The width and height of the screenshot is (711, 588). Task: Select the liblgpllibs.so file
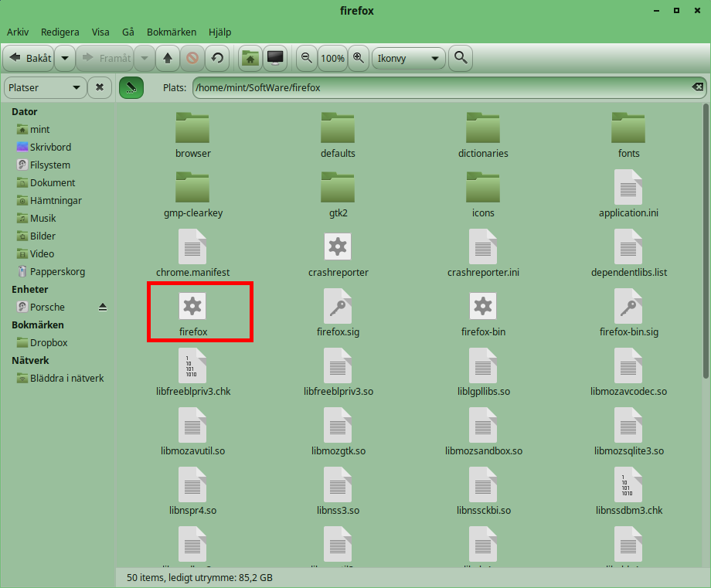click(483, 372)
